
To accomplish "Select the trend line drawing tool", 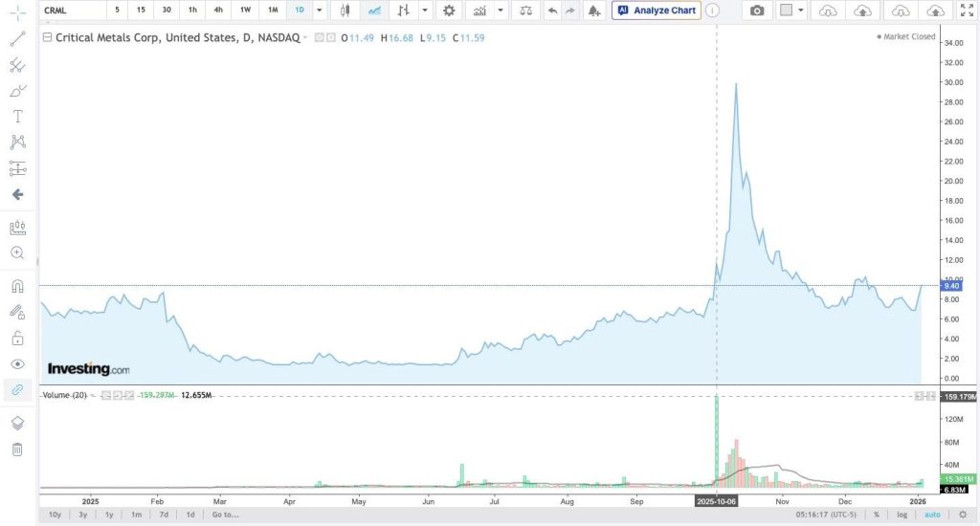I will tap(17, 39).
